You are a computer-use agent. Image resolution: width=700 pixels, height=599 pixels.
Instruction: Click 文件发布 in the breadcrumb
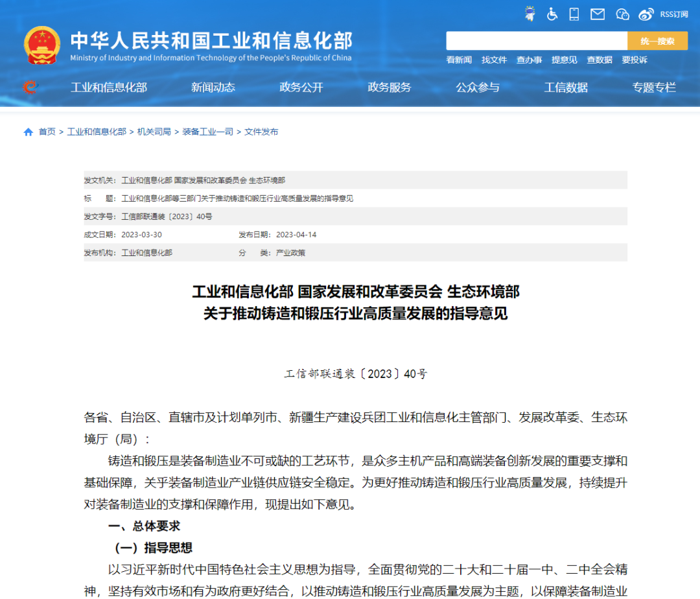click(261, 132)
